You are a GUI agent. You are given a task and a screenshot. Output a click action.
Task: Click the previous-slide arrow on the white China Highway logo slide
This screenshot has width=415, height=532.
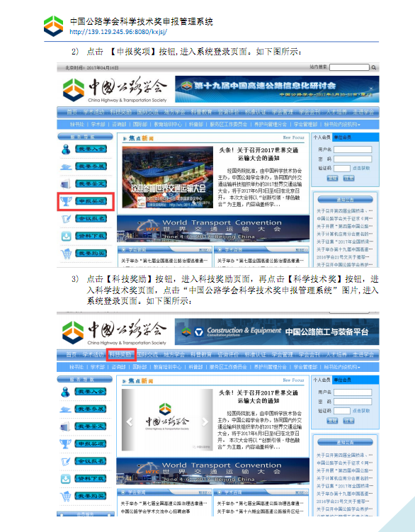point(130,421)
